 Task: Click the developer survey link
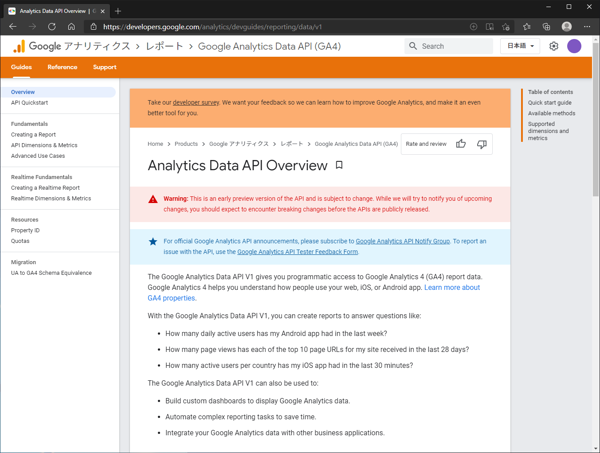(196, 103)
